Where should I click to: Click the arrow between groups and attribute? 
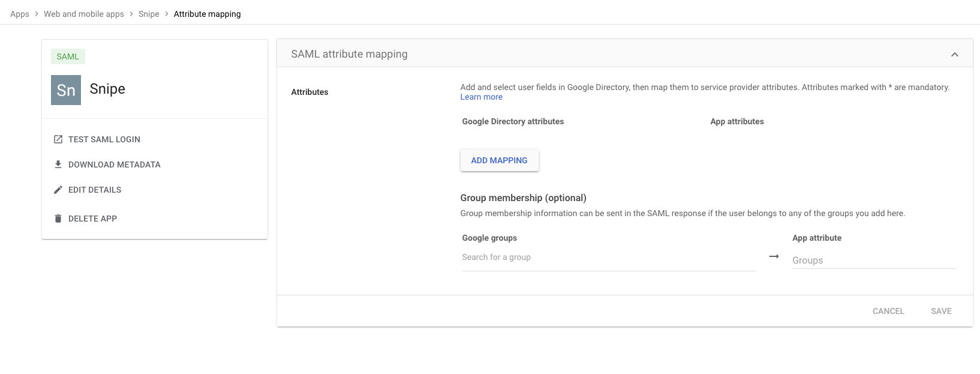coord(774,256)
